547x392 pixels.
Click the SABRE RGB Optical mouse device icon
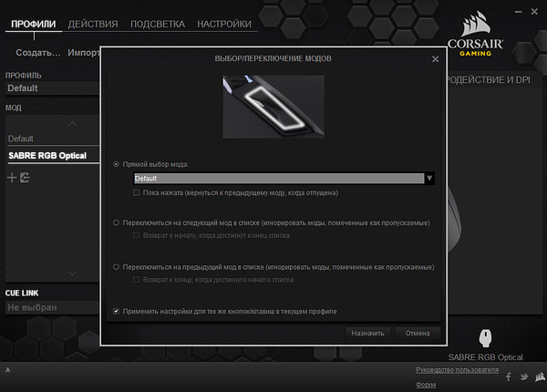click(485, 337)
